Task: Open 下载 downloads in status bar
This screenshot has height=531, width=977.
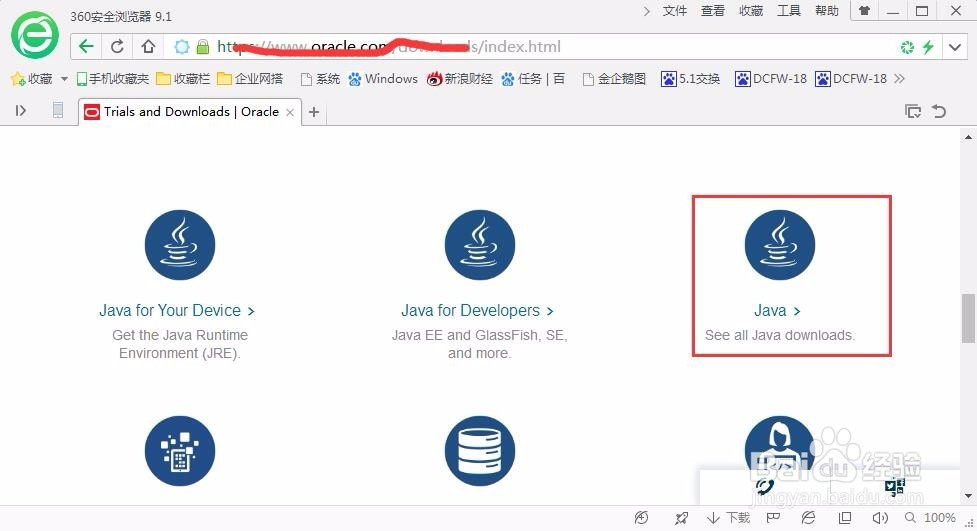Action: tap(728, 518)
